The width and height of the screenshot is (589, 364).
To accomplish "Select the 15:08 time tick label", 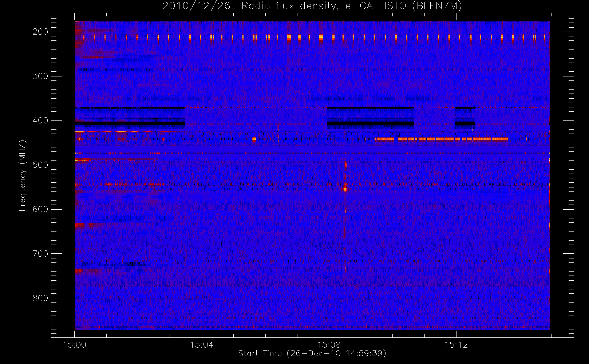I will tap(329, 345).
